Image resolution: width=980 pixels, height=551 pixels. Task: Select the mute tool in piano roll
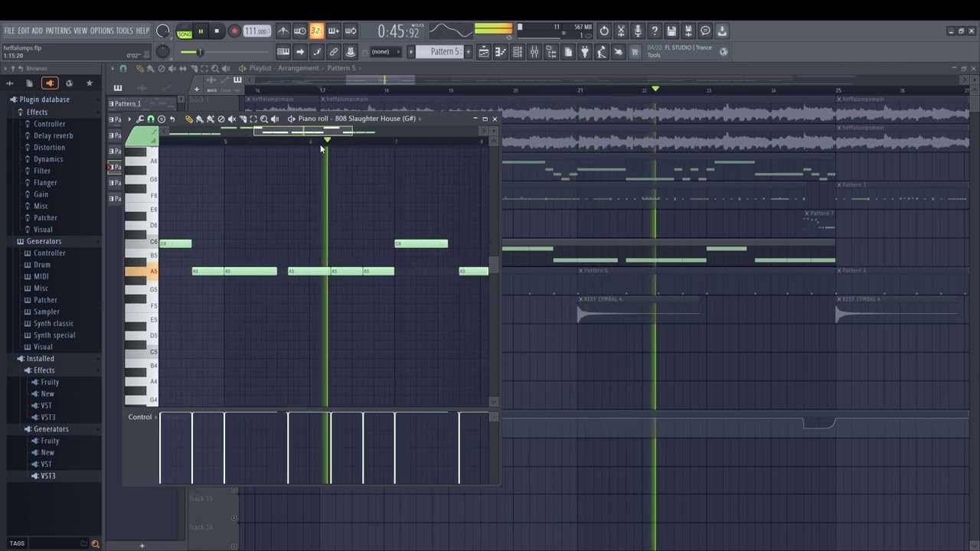click(232, 119)
